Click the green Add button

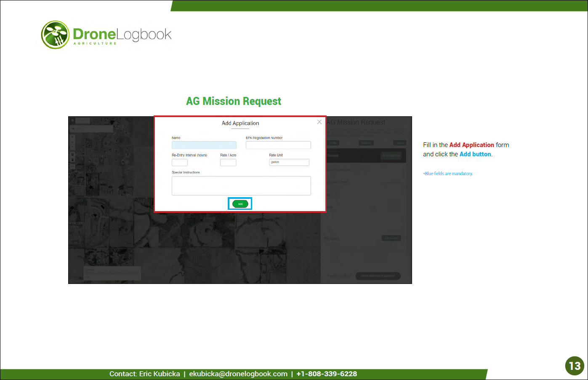coord(240,204)
